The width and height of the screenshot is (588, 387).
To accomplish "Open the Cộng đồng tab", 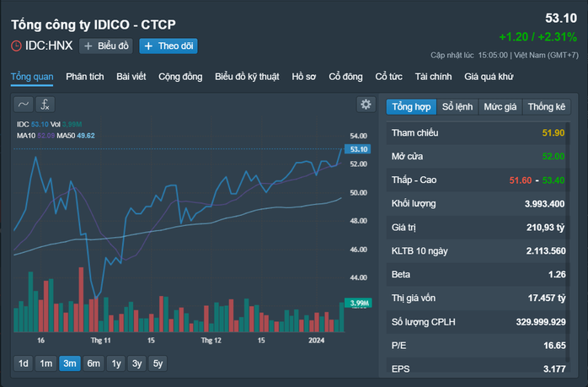I will click(x=180, y=77).
